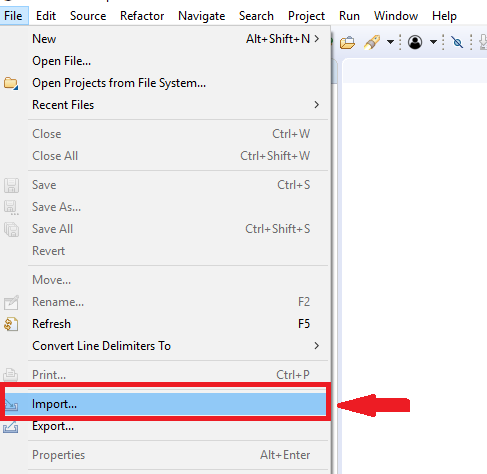Click the open folder toolbar icon
The image size is (487, 474).
(x=347, y=43)
